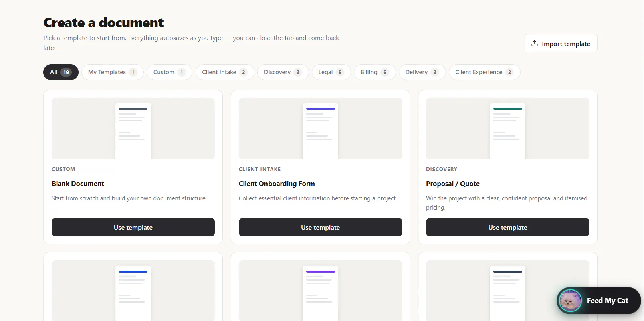Click the Proposal / Quote title

pos(453,184)
